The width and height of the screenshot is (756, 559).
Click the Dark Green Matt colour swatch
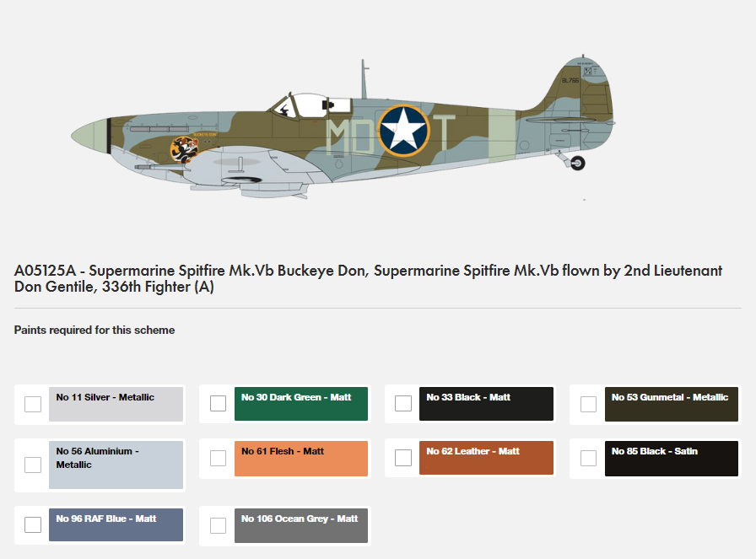(301, 403)
